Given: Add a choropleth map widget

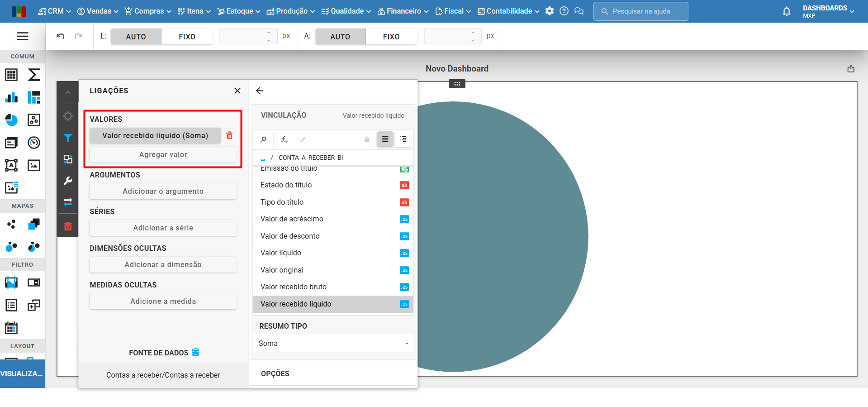Looking at the screenshot, I should 34,224.
